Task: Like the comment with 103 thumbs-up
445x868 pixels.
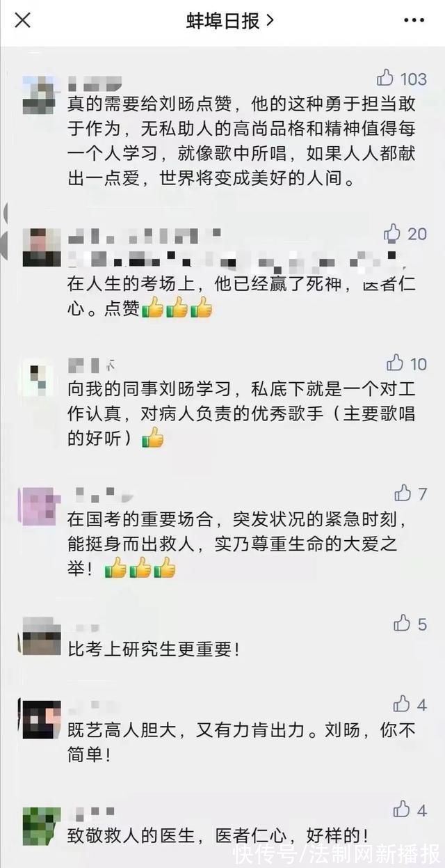Action: [x=385, y=77]
